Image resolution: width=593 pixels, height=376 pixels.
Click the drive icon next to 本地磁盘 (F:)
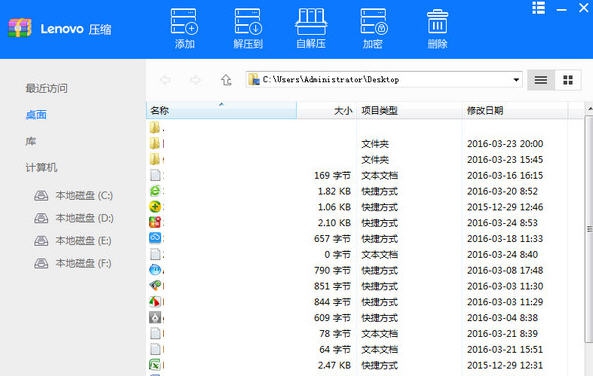click(41, 264)
